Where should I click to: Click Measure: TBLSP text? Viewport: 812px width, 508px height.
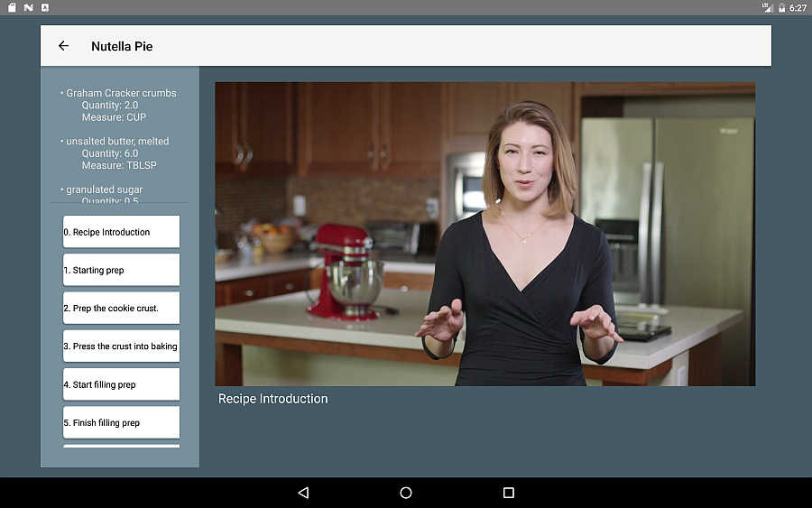click(x=119, y=165)
